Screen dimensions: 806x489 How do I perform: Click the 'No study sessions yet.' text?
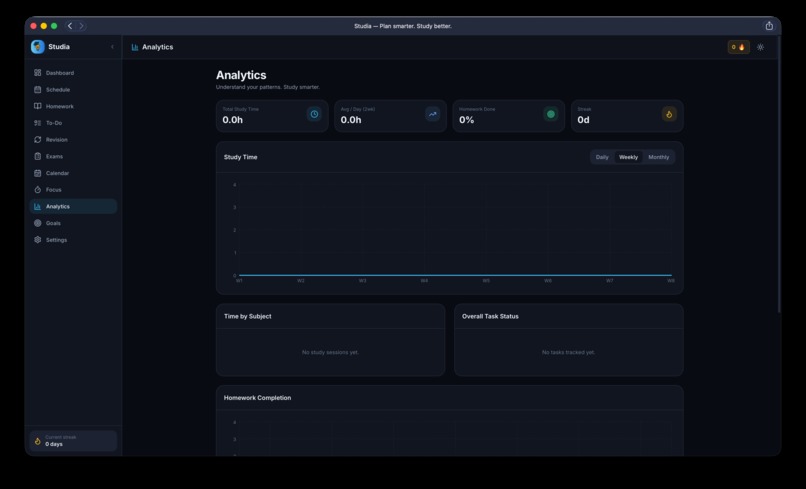click(330, 352)
